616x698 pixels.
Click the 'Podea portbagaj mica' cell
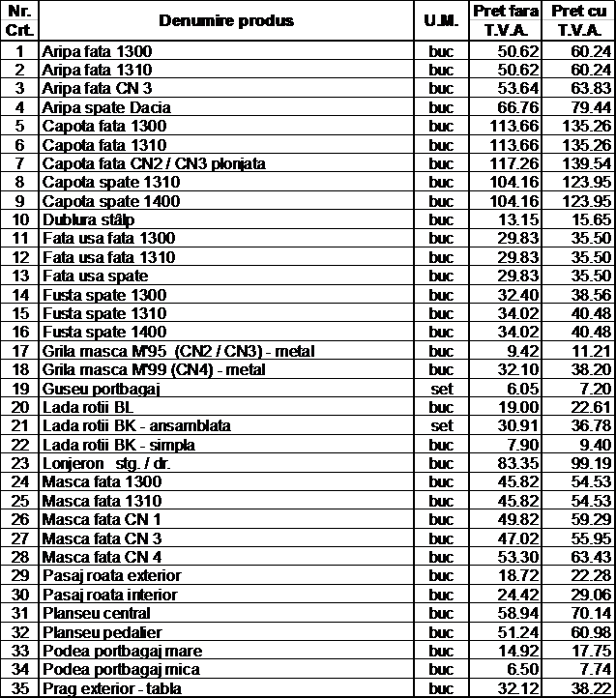point(226,669)
